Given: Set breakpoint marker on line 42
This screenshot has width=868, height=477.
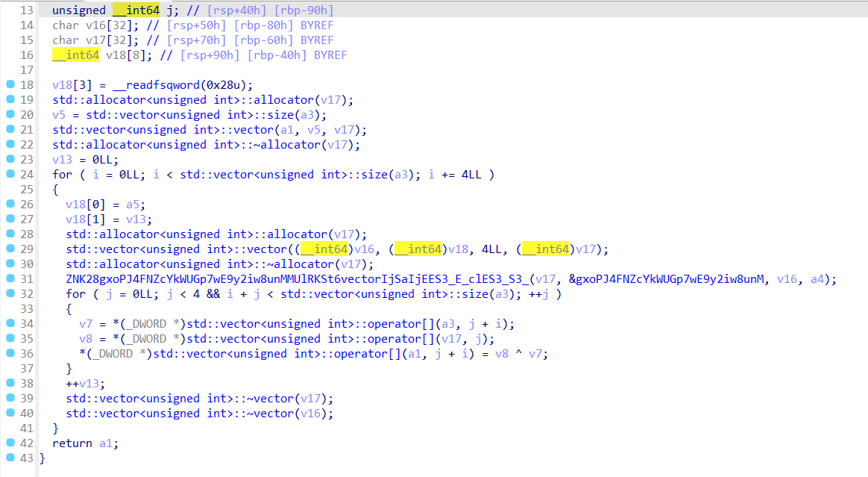Looking at the screenshot, I should [10, 443].
